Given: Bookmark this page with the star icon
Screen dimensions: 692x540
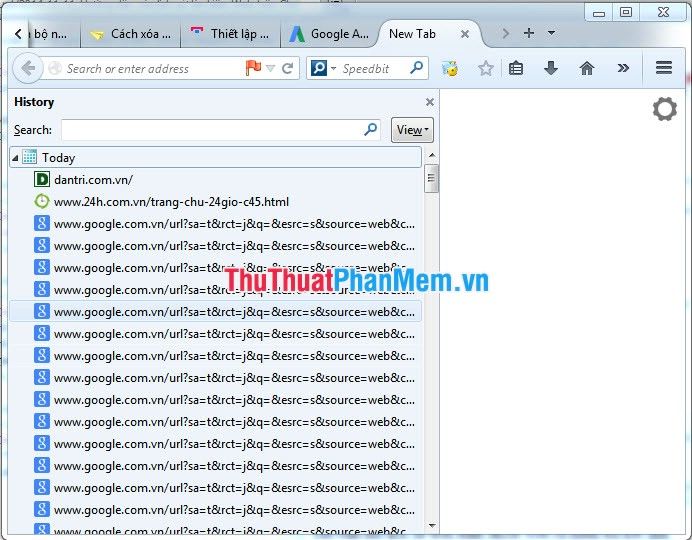Looking at the screenshot, I should point(486,68).
